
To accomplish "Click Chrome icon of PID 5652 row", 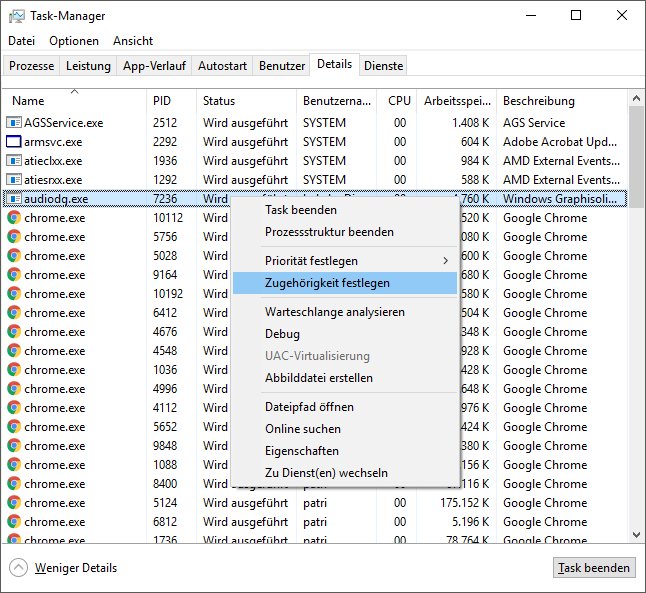I will (14, 426).
